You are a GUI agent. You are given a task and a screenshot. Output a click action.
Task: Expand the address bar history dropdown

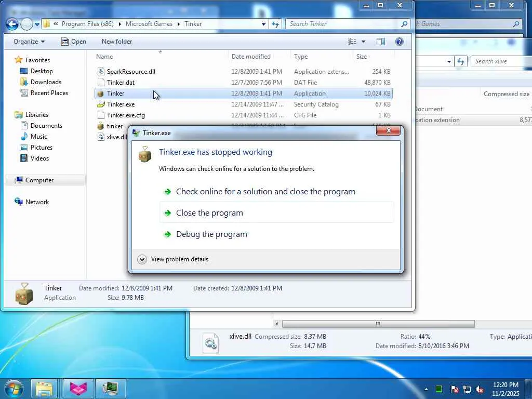point(263,24)
